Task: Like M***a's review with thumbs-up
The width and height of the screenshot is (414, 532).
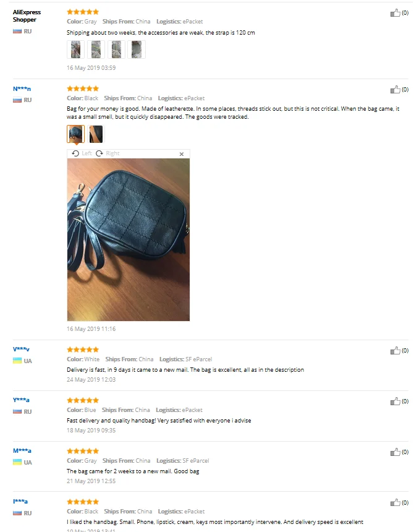Action: pyautogui.click(x=395, y=452)
